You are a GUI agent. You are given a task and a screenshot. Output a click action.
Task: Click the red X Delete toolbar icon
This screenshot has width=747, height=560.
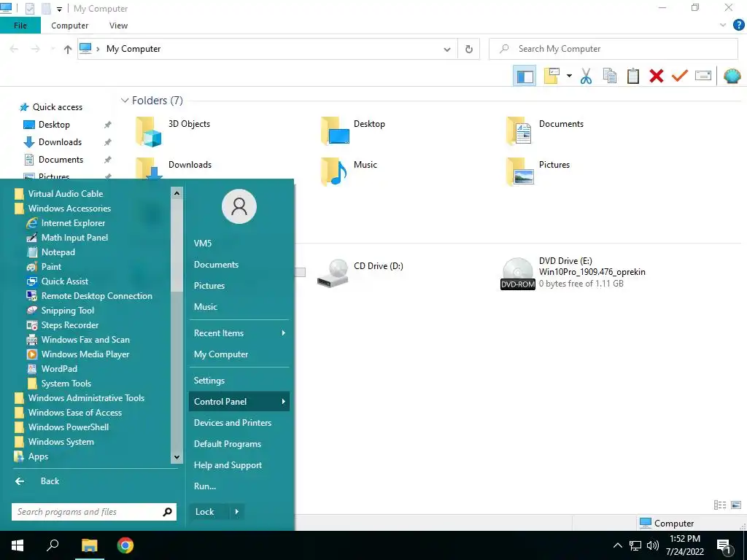point(657,76)
